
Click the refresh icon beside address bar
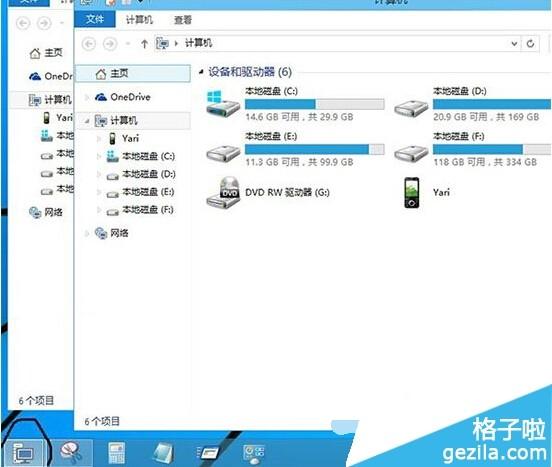coord(531,44)
